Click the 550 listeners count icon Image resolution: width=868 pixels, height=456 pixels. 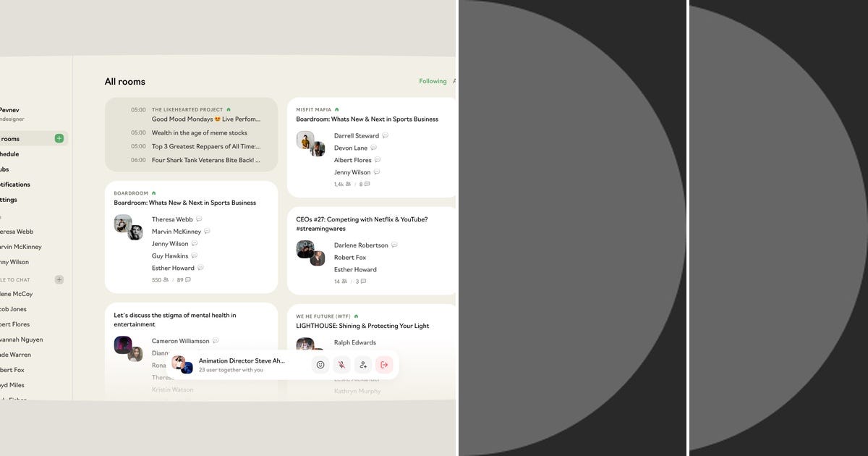[x=166, y=280]
